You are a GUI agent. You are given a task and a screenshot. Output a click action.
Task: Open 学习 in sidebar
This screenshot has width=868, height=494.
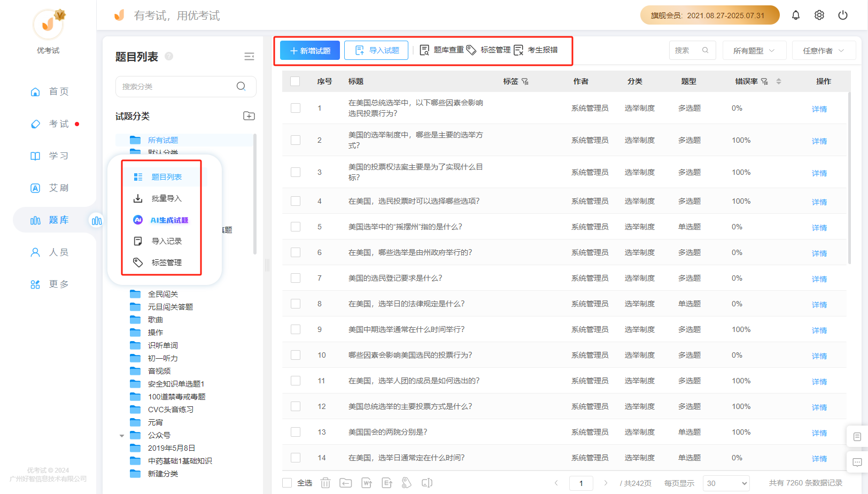(x=50, y=156)
